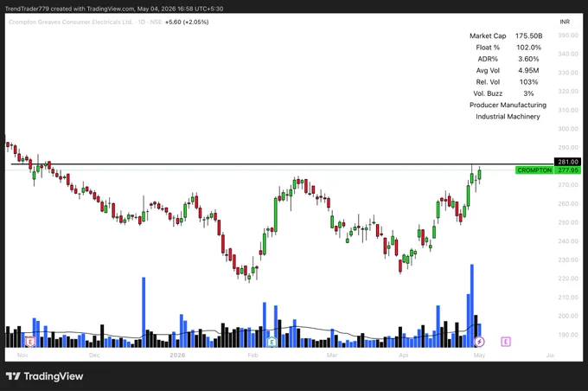Screen dimensions: 588x391
Task: Click the 3.60% ADR value
Action: [528, 59]
